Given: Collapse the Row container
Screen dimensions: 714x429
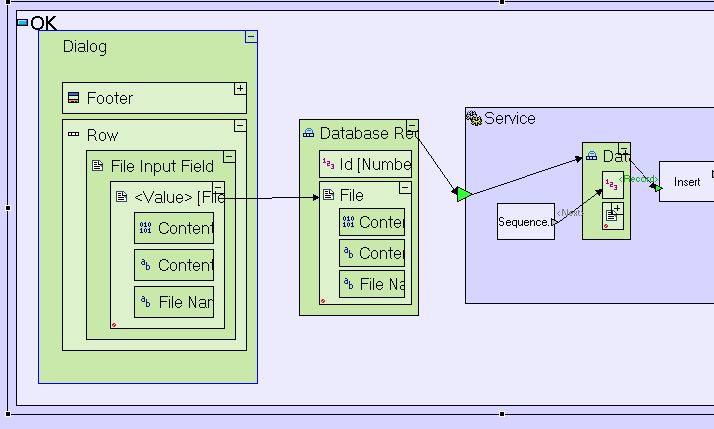Looking at the screenshot, I should 240,126.
